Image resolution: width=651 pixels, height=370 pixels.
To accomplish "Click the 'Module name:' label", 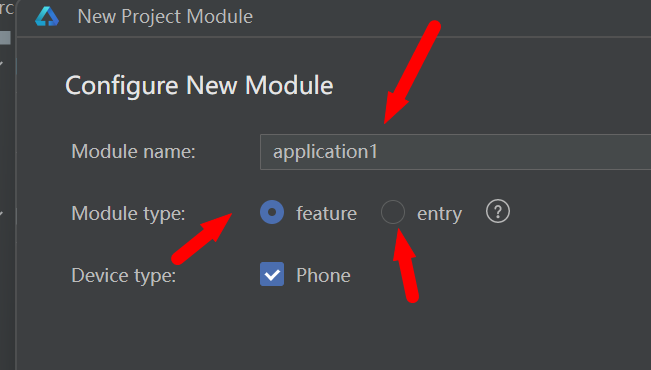I will point(133,151).
